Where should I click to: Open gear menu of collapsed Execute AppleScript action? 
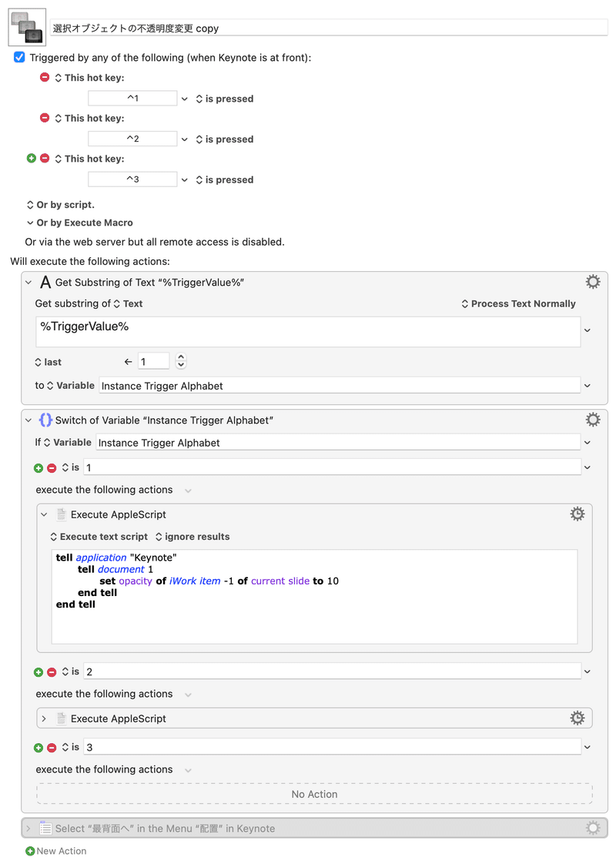pyautogui.click(x=577, y=718)
